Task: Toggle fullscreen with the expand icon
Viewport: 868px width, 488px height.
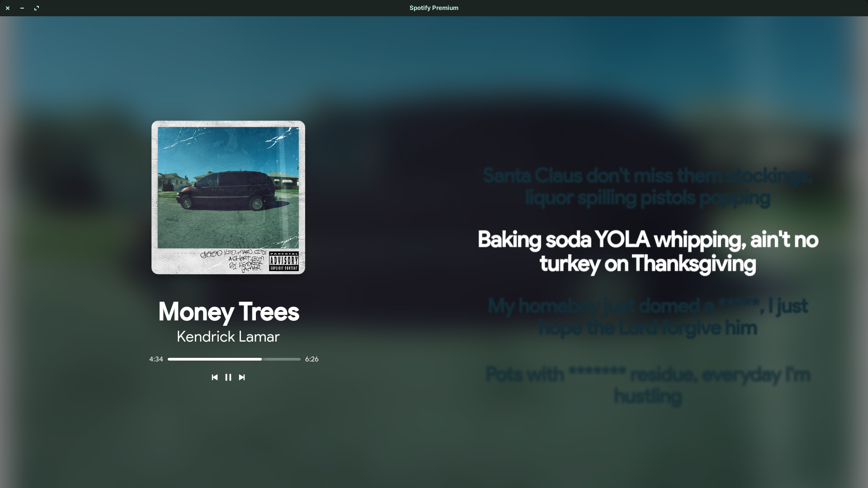Action: (x=37, y=8)
